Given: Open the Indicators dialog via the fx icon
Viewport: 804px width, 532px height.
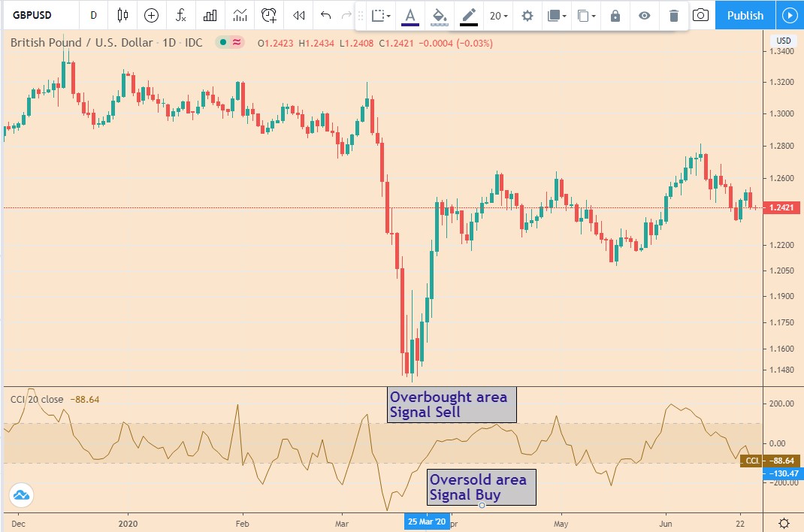Looking at the screenshot, I should tap(180, 15).
